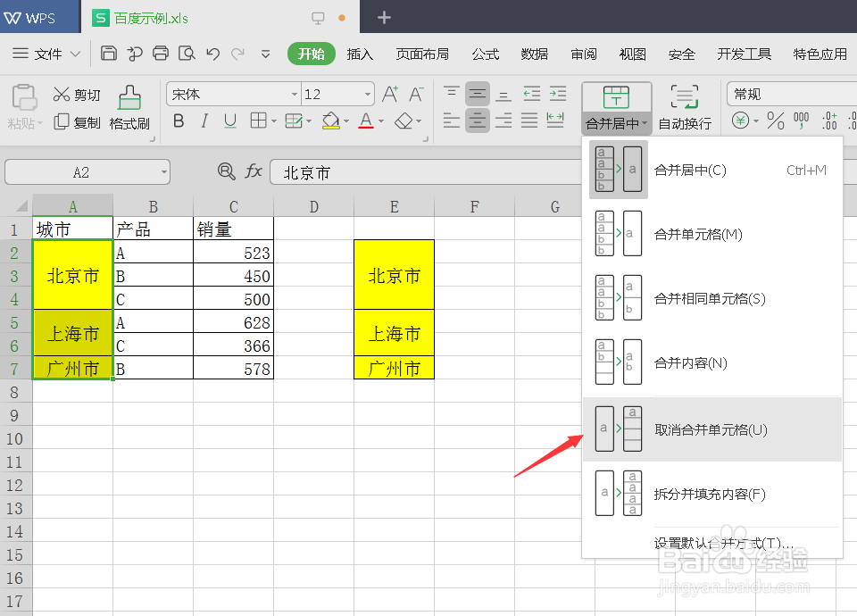Click the red font color A icon
857x616 pixels.
366,121
